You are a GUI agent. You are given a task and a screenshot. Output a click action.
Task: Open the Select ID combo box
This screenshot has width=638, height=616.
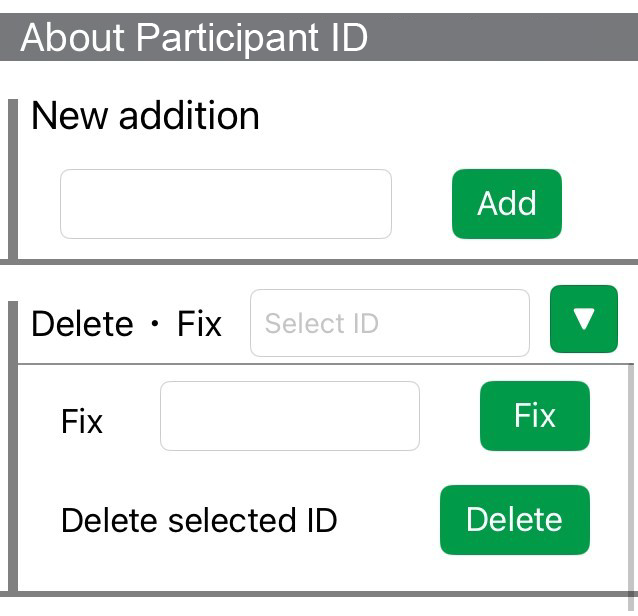[389, 323]
